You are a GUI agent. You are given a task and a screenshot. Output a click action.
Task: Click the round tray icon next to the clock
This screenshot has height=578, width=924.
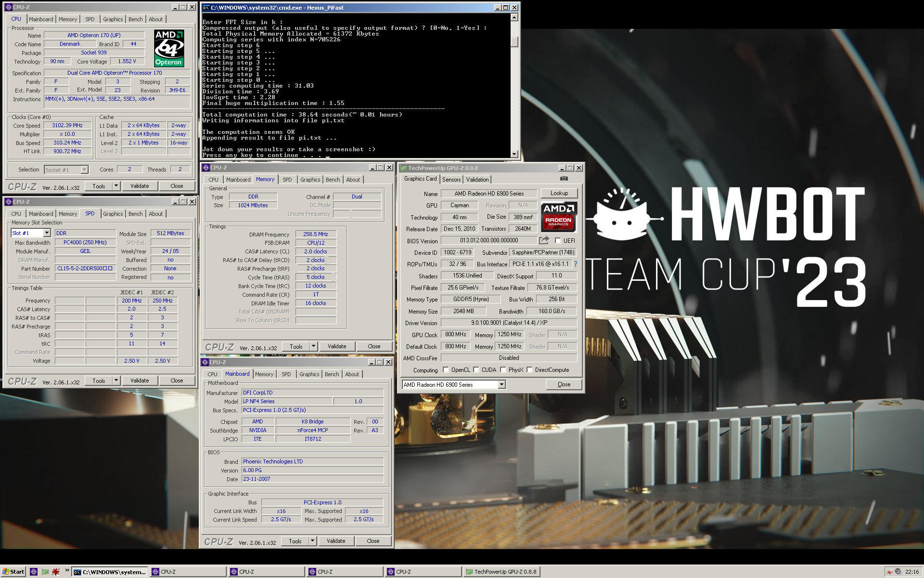pos(898,572)
